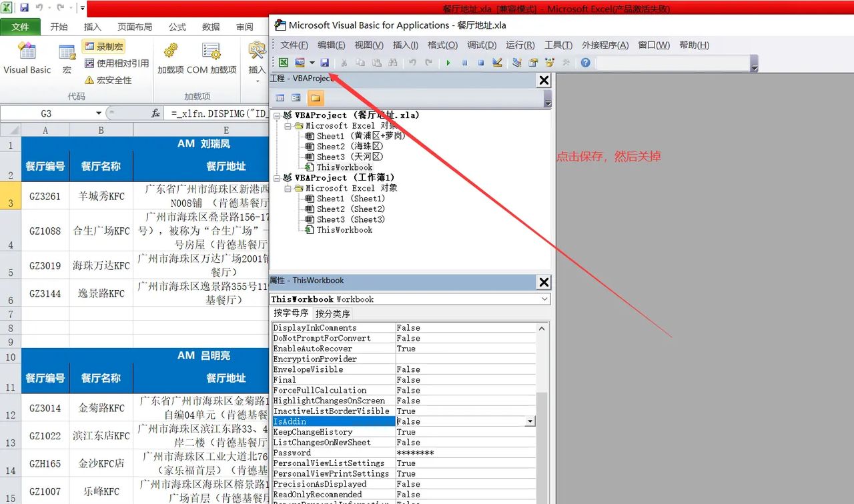This screenshot has height=504, width=854.
Task: Click Visual Basic button in Excel ribbon
Action: coord(27,59)
